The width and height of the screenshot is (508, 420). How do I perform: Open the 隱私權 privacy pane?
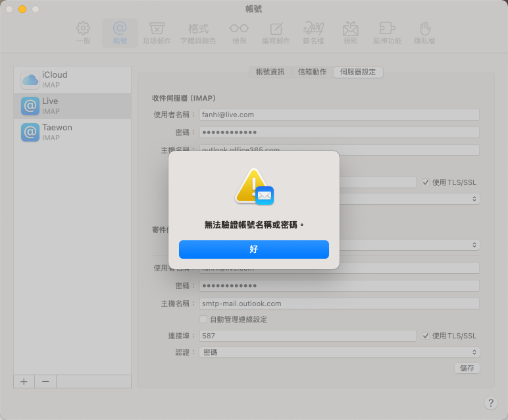click(x=424, y=33)
